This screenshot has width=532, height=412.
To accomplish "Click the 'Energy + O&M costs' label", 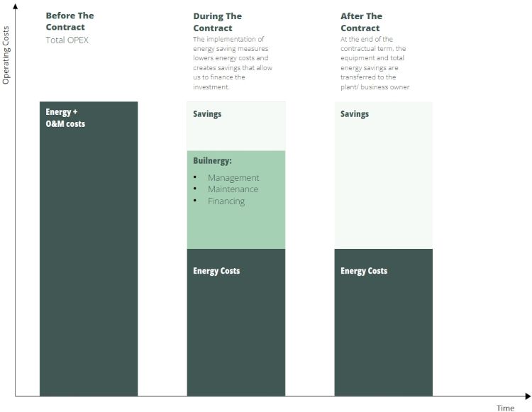I will 65,118.
